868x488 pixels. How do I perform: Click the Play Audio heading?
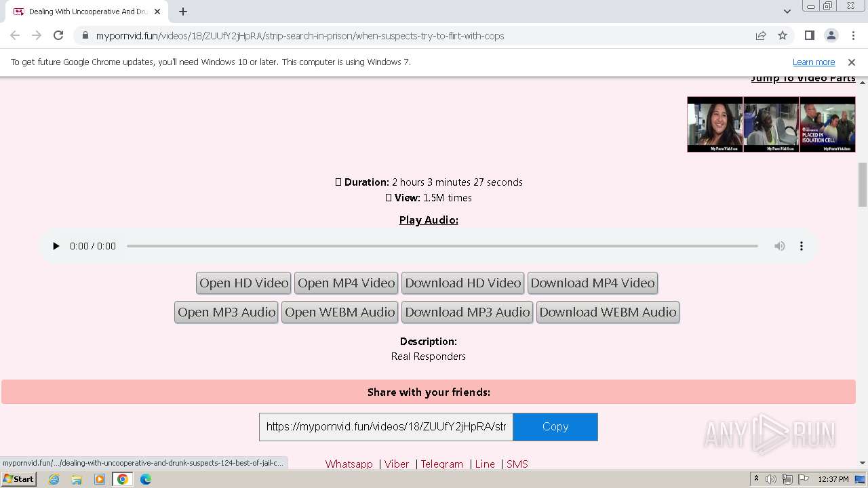(429, 220)
